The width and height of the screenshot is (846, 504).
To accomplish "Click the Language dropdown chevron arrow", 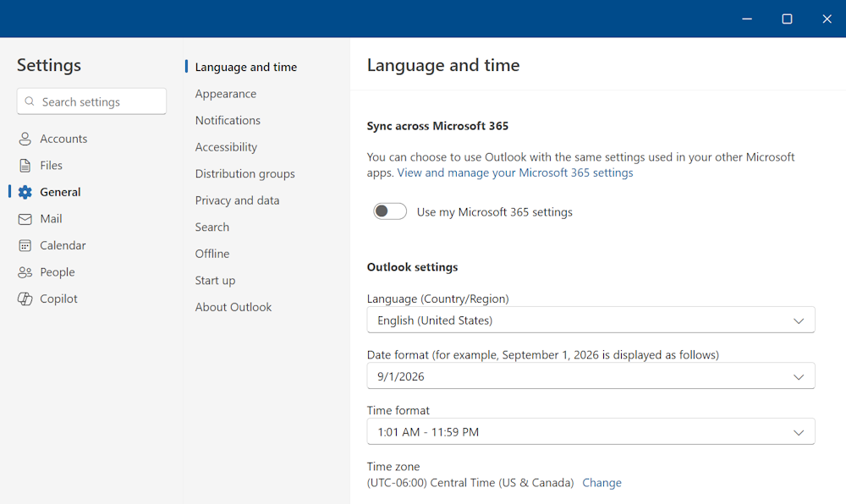I will 799,320.
